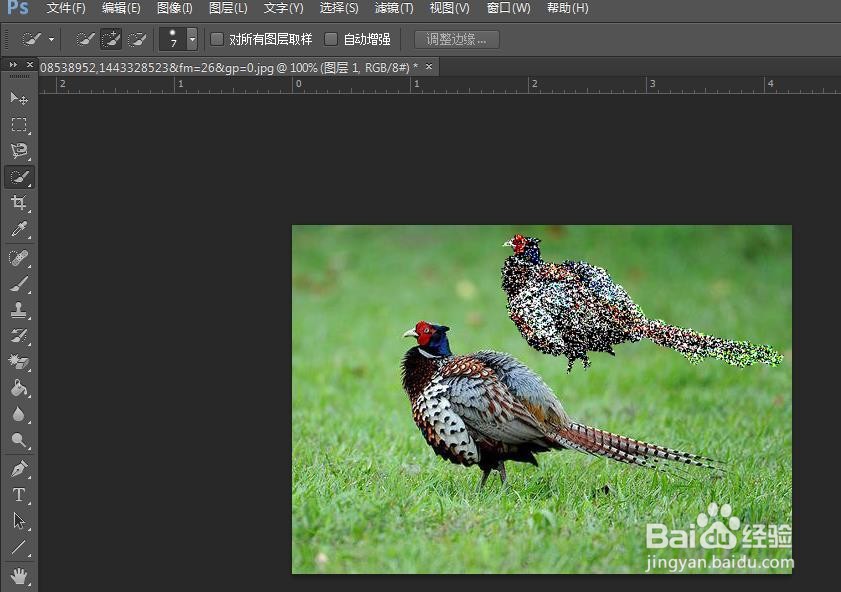Close the jpg document tab
Image resolution: width=841 pixels, height=592 pixels.
429,66
